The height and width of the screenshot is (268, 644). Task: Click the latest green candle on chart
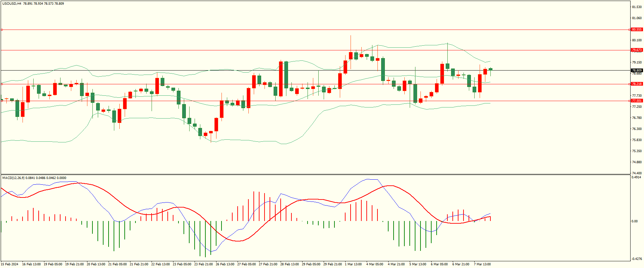(x=491, y=69)
